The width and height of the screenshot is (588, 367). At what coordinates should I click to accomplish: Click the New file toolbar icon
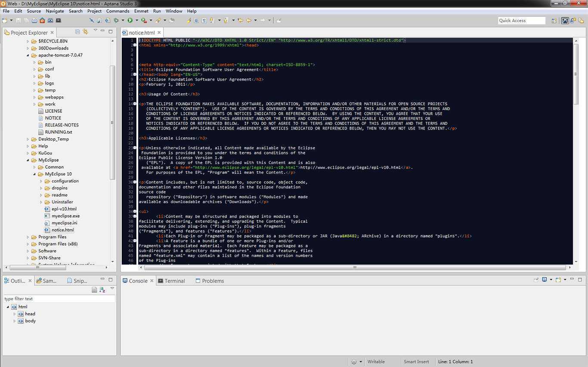click(x=5, y=20)
